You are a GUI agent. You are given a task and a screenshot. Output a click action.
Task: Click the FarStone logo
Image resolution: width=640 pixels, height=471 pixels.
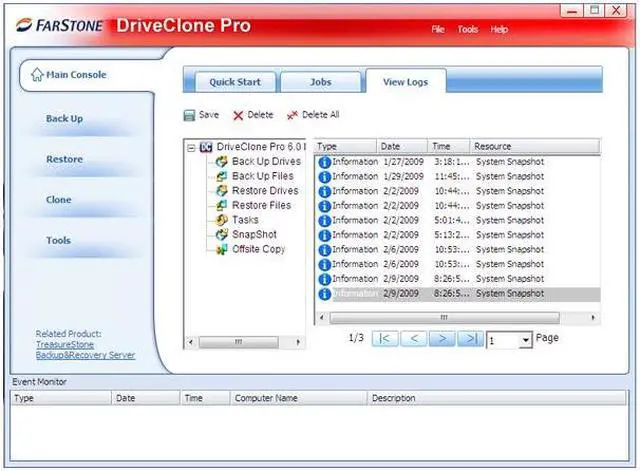pyautogui.click(x=60, y=25)
